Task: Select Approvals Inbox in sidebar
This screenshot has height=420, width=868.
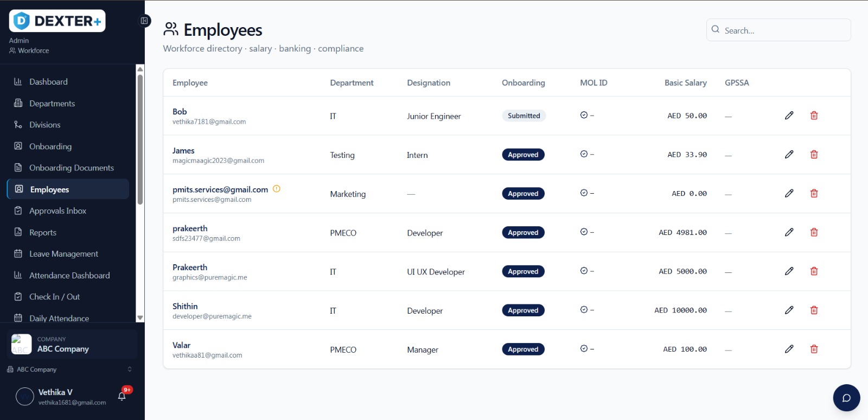Action: (68, 211)
